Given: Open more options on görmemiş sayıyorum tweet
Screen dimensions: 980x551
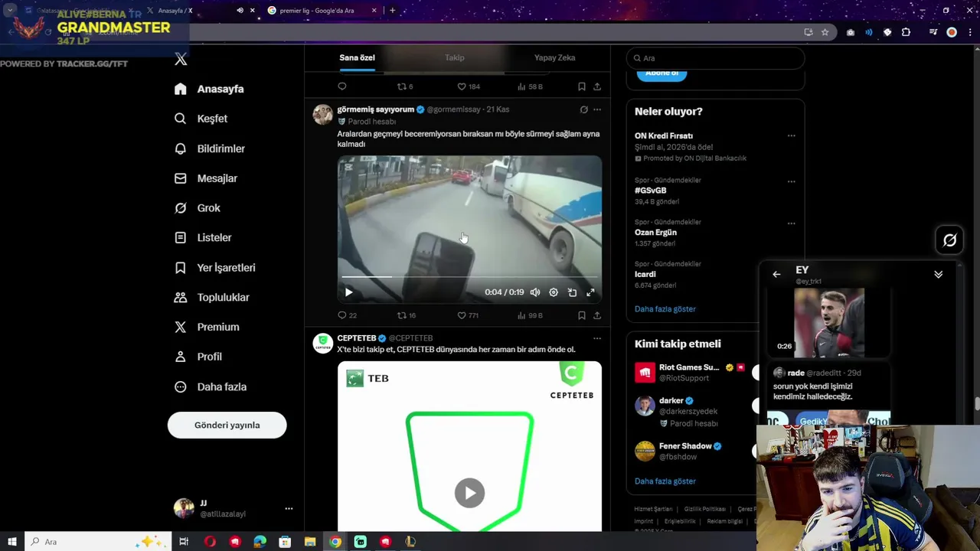Looking at the screenshot, I should pyautogui.click(x=597, y=109).
